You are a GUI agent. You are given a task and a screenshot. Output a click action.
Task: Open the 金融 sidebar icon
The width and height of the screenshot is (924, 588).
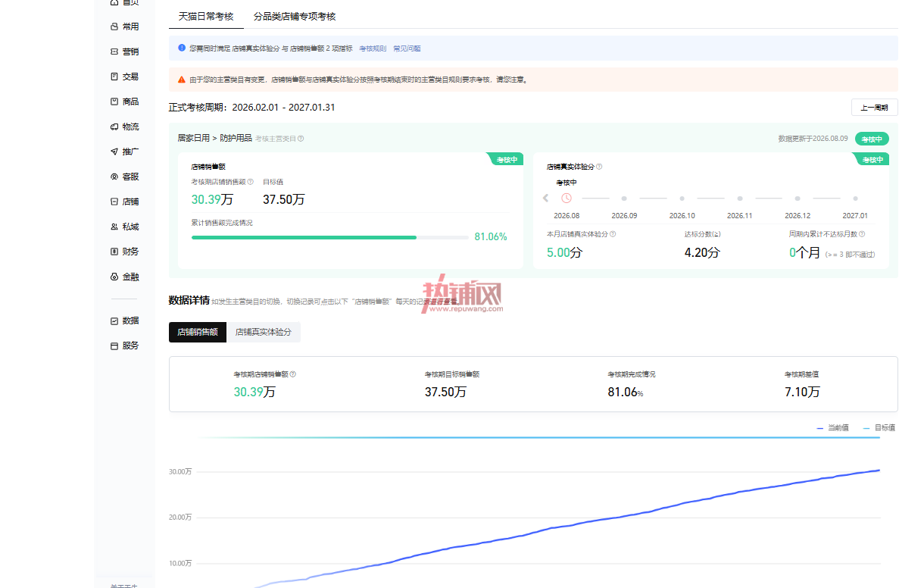point(114,277)
